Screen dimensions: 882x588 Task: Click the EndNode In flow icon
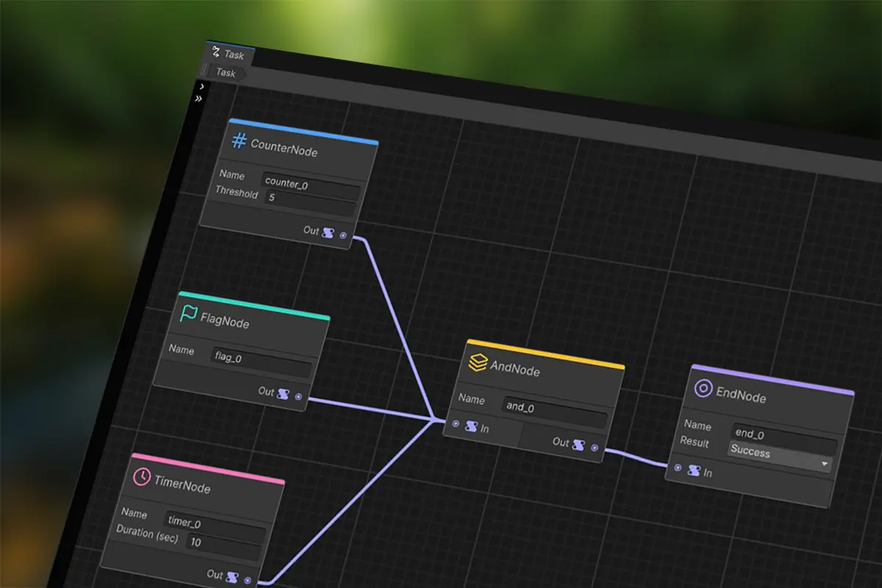(x=694, y=470)
